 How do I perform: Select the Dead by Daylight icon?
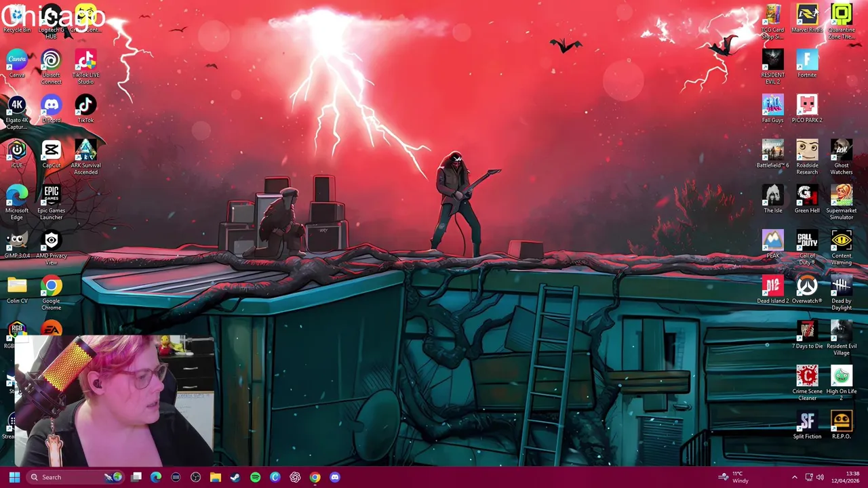842,293
